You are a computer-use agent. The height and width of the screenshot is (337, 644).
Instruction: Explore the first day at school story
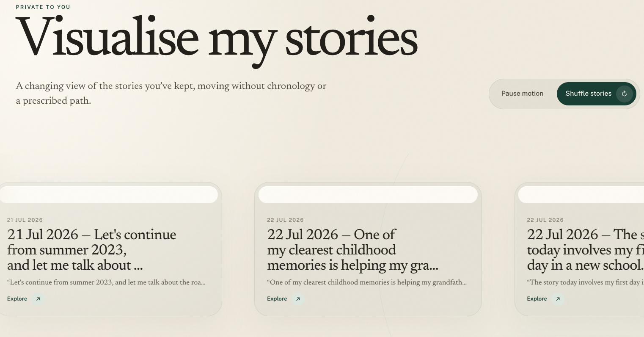click(545, 299)
